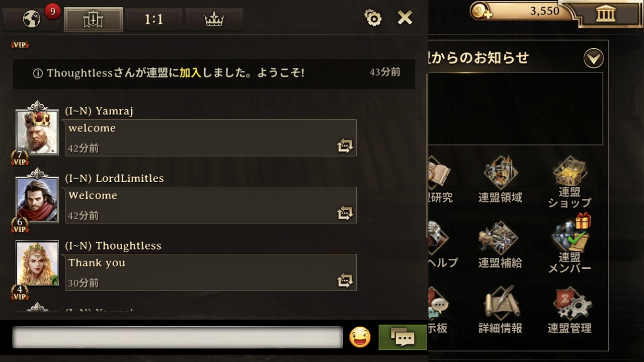Screen dimensions: 644x362
Task: Open the world chat globe tab
Action: coord(32,20)
